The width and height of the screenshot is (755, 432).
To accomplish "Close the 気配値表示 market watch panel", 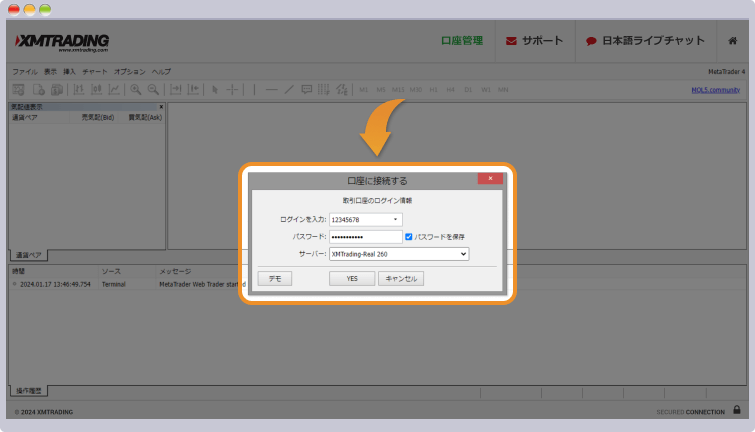I will [x=161, y=107].
